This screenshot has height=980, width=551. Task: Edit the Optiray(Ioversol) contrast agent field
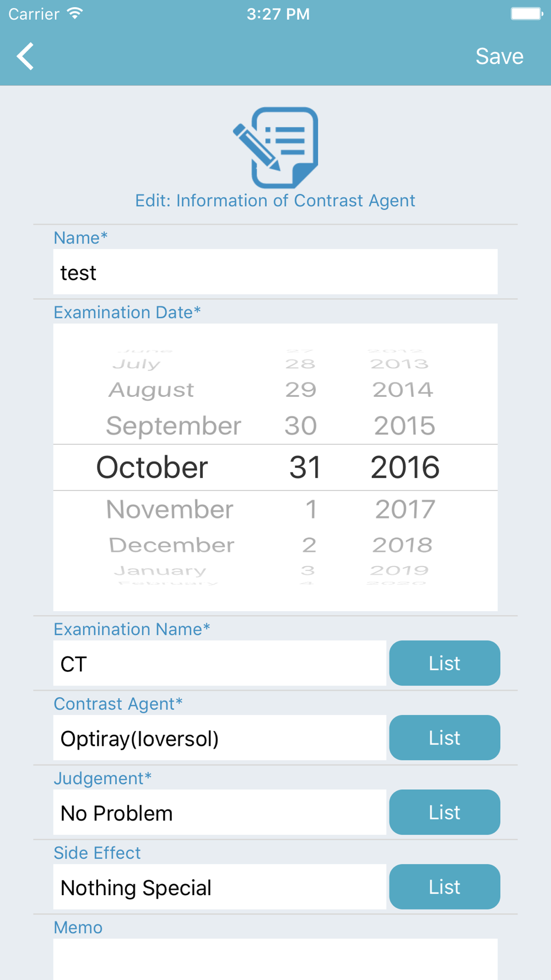tap(220, 737)
